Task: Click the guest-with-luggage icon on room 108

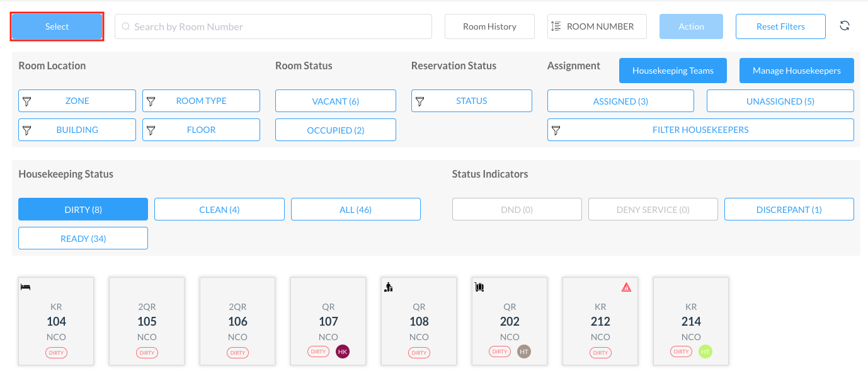Action: click(x=389, y=287)
